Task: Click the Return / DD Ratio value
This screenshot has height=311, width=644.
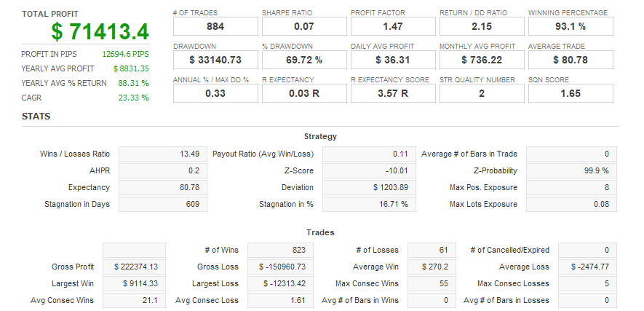Action: (482, 26)
